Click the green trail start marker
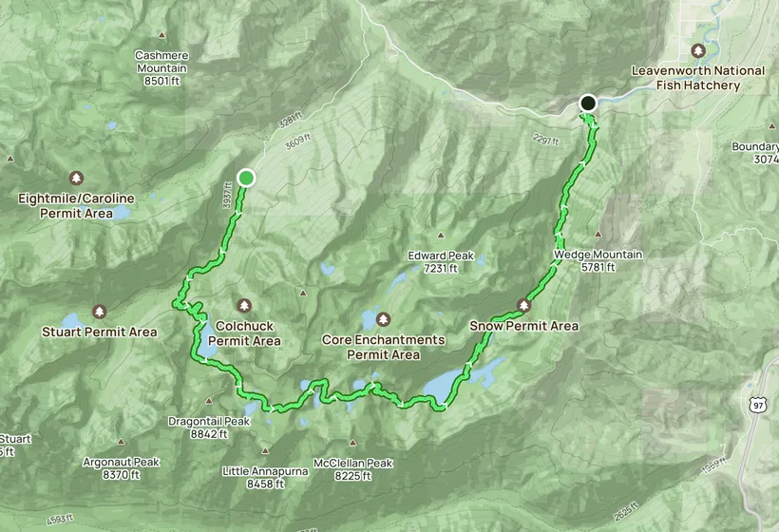Image resolution: width=779 pixels, height=532 pixels. [246, 178]
